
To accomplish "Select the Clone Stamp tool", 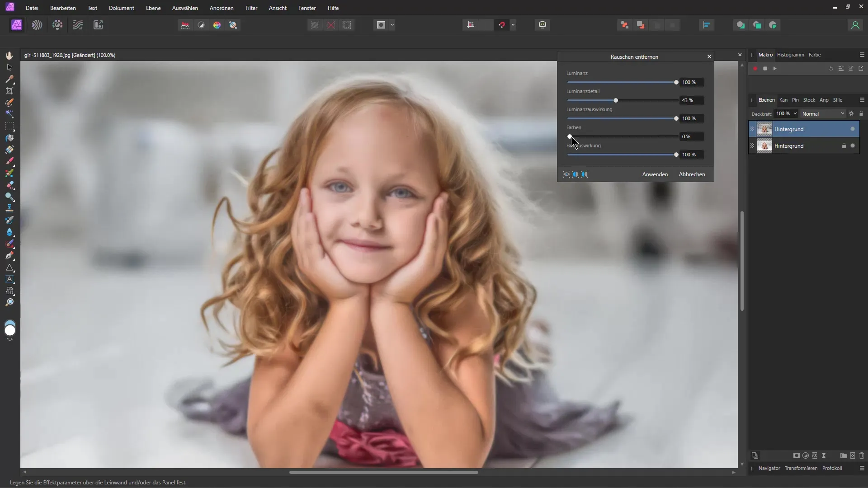I will pyautogui.click(x=9, y=208).
